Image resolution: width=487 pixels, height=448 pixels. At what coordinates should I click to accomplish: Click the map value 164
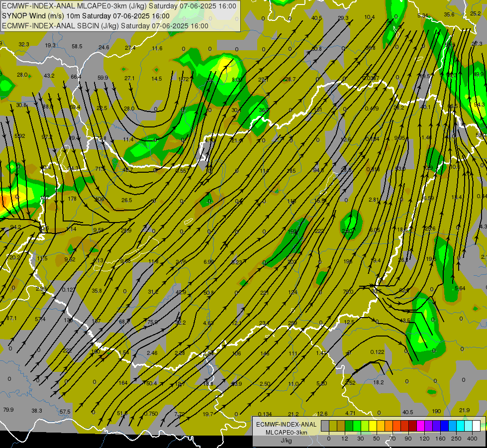123,383
